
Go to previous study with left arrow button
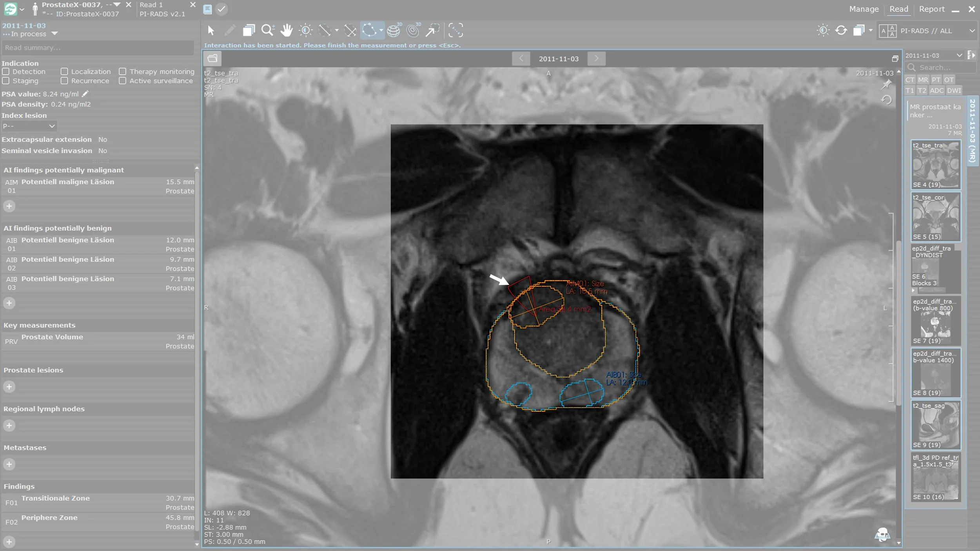click(521, 58)
